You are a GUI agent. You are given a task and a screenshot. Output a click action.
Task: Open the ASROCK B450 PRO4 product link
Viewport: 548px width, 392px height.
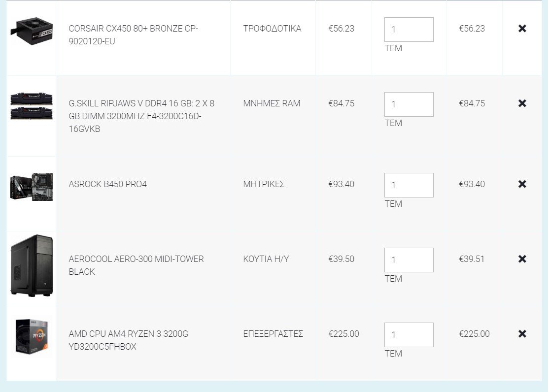[x=107, y=184]
